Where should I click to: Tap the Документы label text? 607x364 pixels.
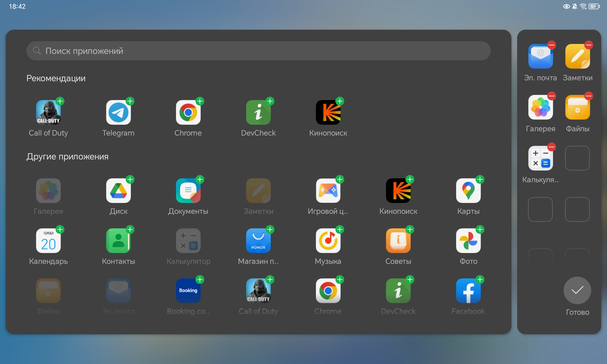tap(188, 211)
